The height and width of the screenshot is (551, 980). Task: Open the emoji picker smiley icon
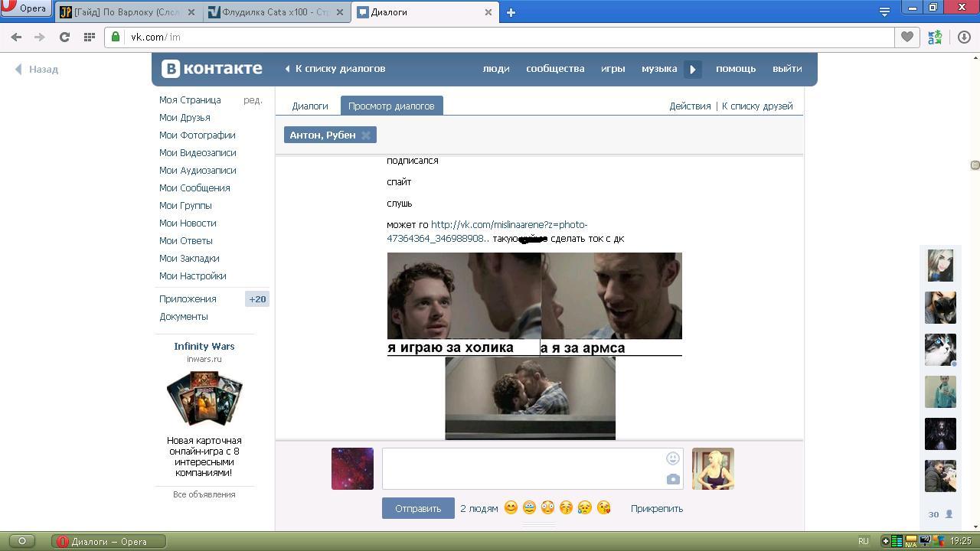pyautogui.click(x=673, y=458)
